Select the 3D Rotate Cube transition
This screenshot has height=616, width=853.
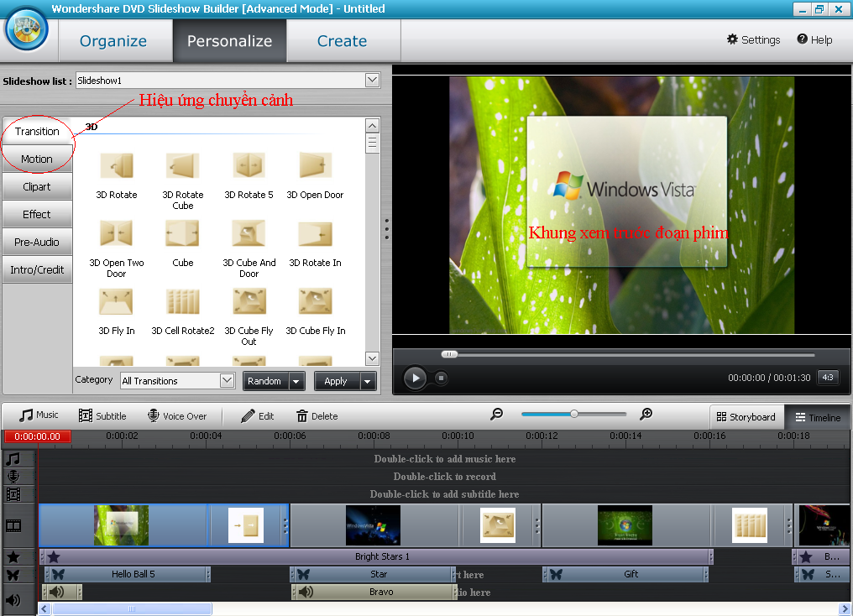(x=183, y=165)
